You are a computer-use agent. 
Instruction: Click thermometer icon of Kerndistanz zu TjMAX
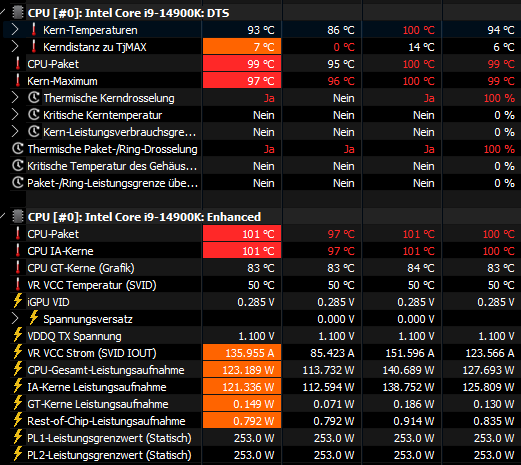click(34, 46)
